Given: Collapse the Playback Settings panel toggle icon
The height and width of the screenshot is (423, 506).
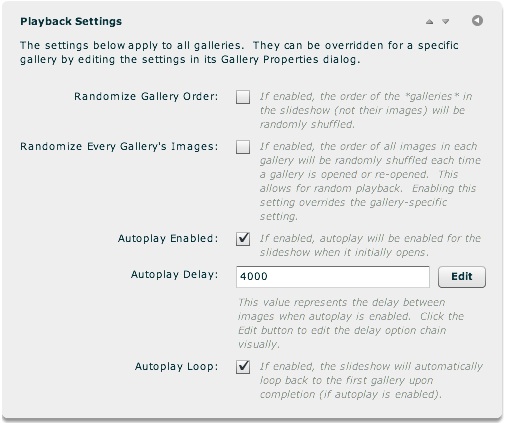Looking at the screenshot, I should pyautogui.click(x=477, y=21).
